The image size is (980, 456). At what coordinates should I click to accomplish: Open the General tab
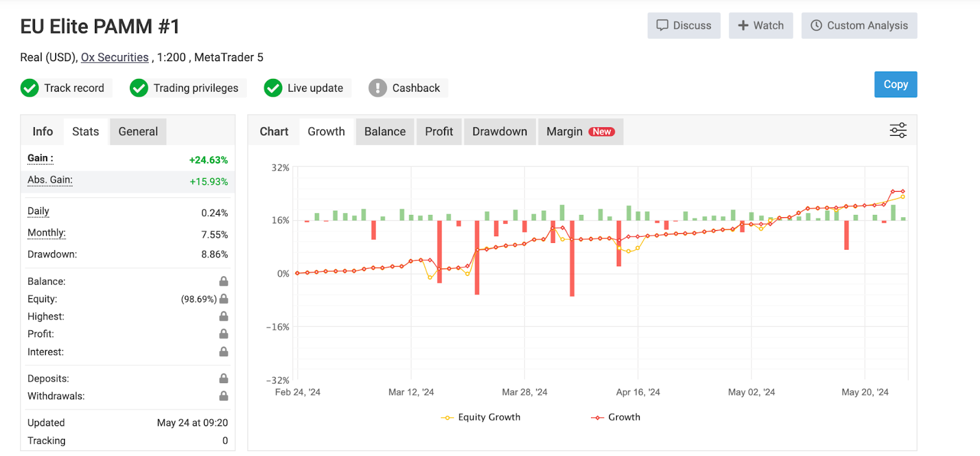[138, 132]
